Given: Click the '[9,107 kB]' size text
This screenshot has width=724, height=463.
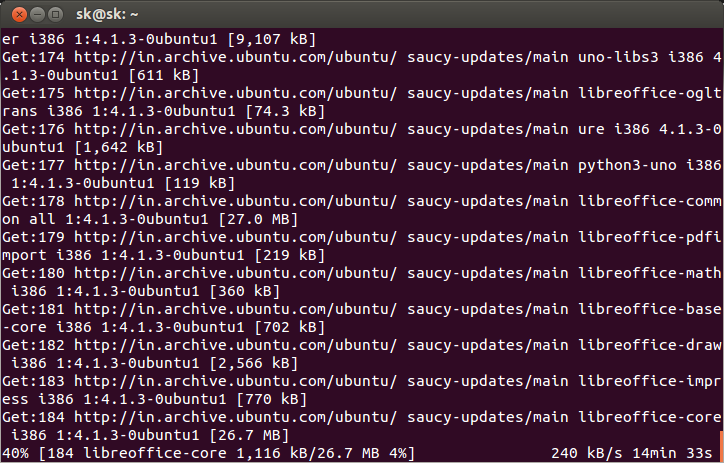Looking at the screenshot, I should point(272,39).
